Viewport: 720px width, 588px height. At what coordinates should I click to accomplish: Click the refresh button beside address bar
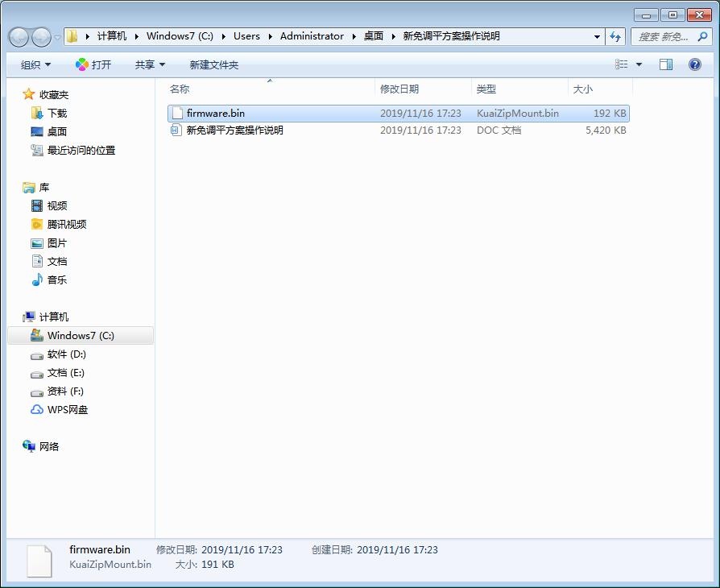616,36
